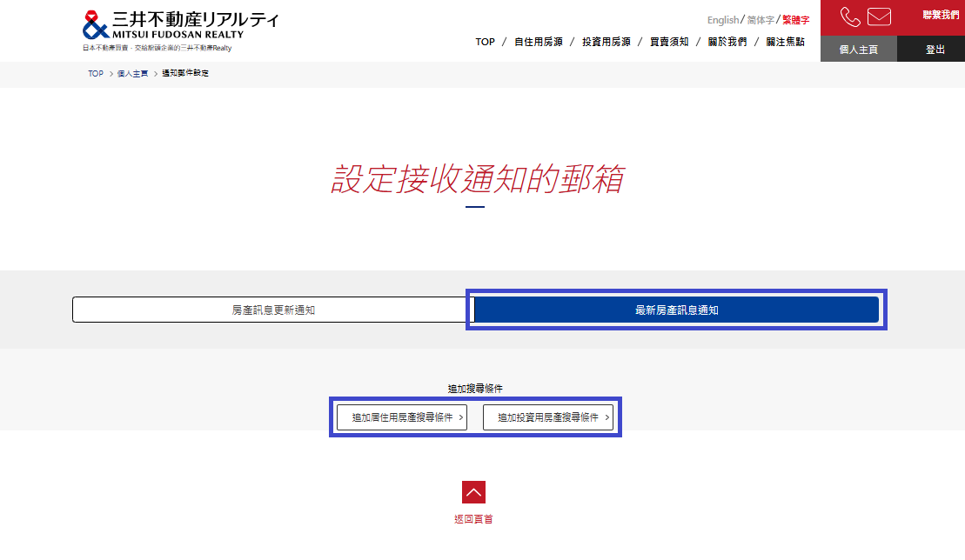965x560 pixels.
Task: Click 登出 to log out
Action: [x=935, y=50]
